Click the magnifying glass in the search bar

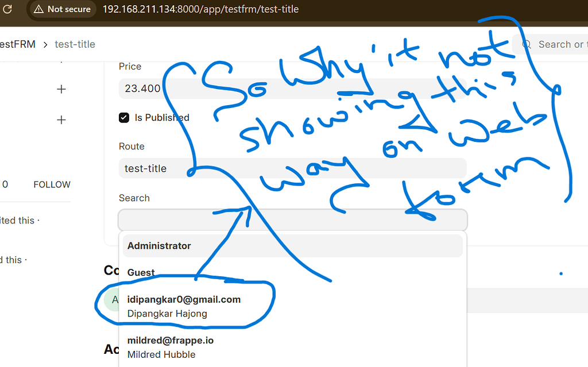(x=526, y=44)
